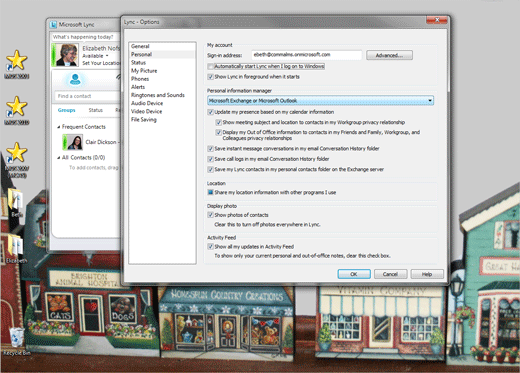The height and width of the screenshot is (373, 520).
Task: Toggle Update my presence based on calendar
Action: click(x=210, y=112)
